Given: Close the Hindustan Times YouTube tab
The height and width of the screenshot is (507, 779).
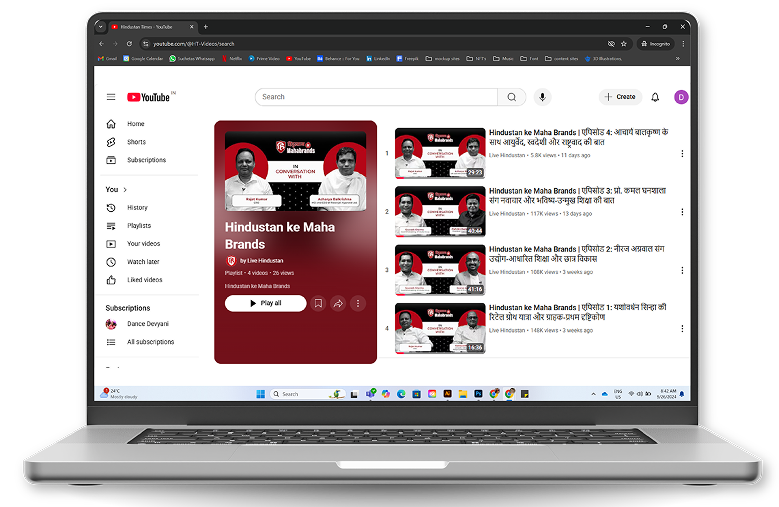Looking at the screenshot, I should tap(191, 27).
